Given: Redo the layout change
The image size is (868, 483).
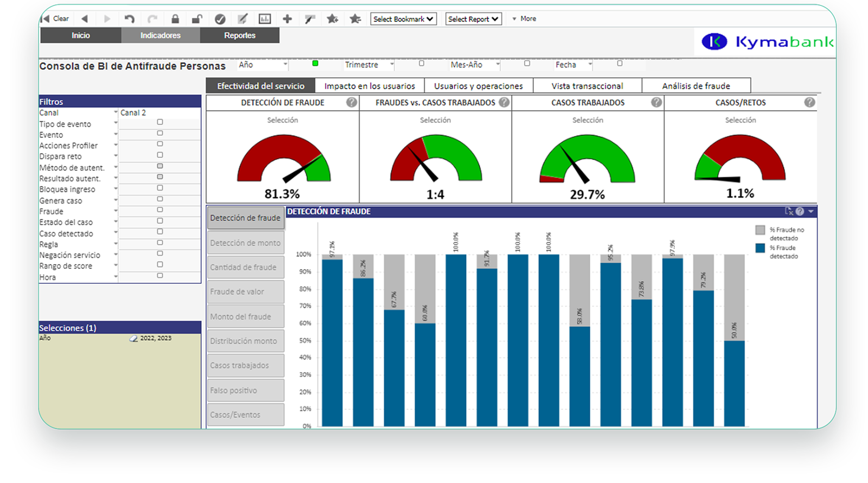Looking at the screenshot, I should (x=152, y=19).
